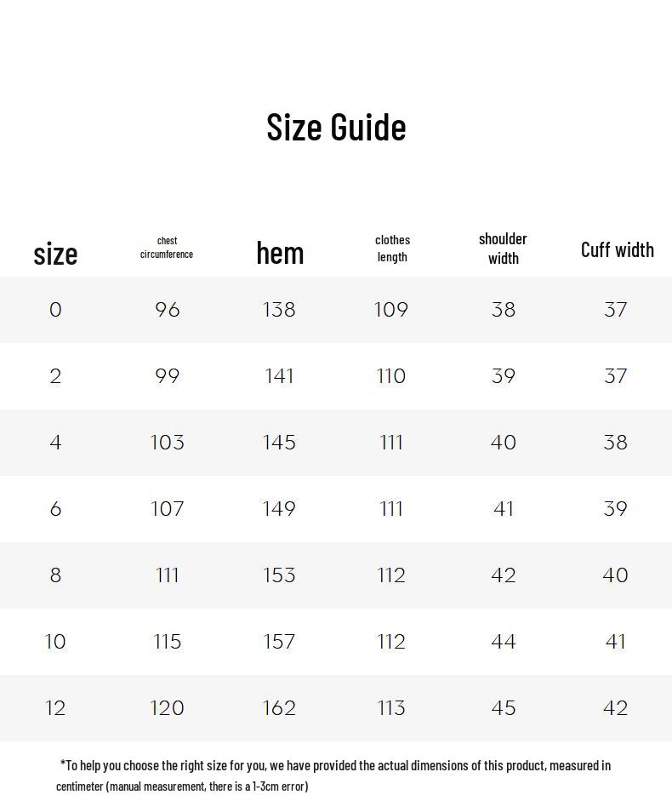Click chest circumference value 120
672x795 pixels.
tap(168, 708)
